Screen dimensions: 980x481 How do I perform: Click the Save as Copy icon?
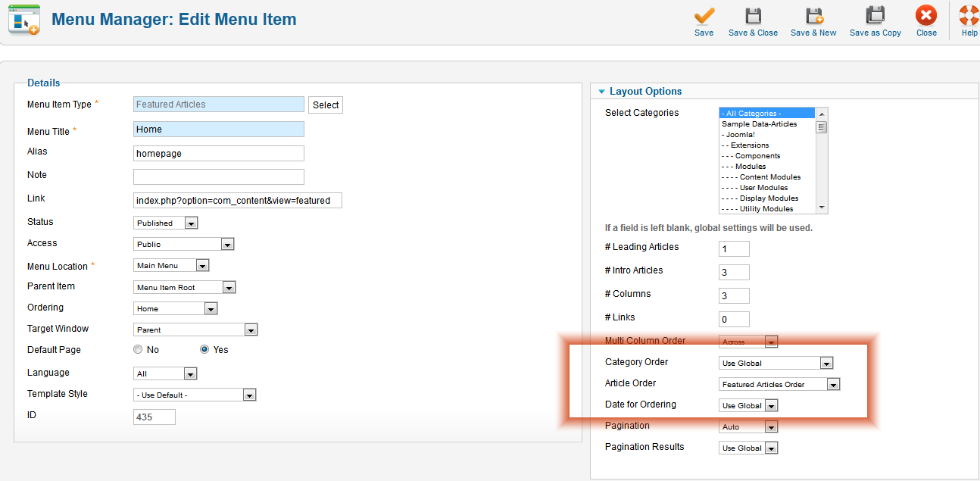click(875, 16)
